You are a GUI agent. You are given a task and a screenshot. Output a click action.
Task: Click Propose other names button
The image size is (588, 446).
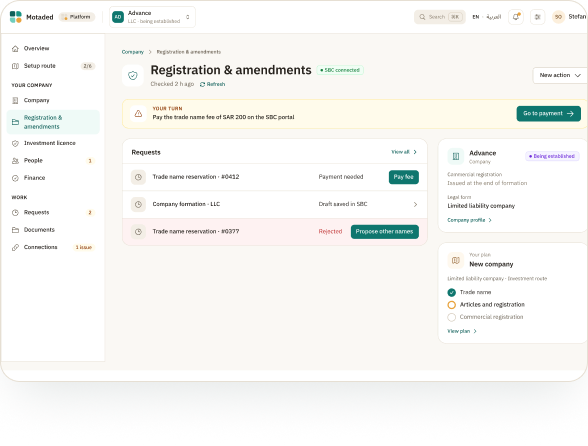[x=385, y=232]
